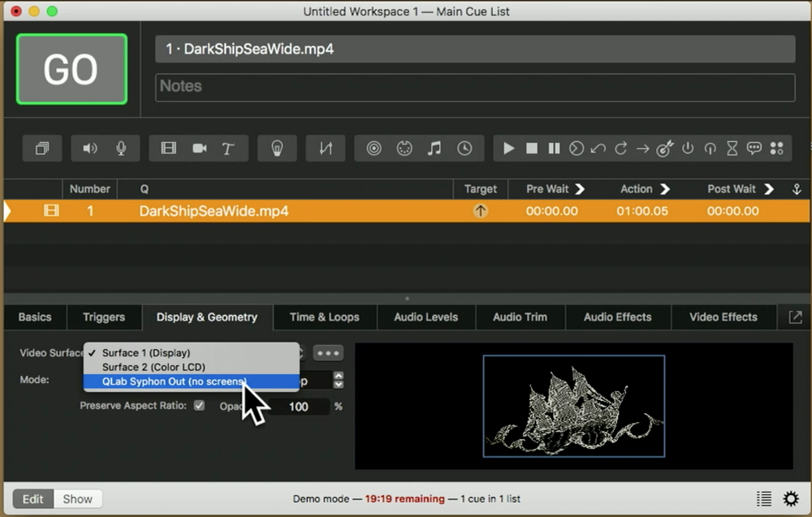This screenshot has width=812, height=517.
Task: Click into the Notes field
Action: point(475,87)
